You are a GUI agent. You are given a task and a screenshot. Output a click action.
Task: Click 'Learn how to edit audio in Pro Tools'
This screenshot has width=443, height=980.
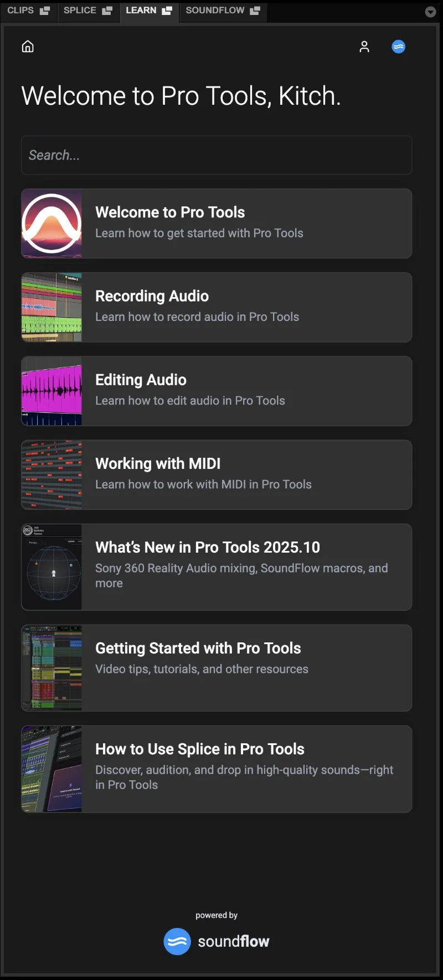tap(190, 400)
